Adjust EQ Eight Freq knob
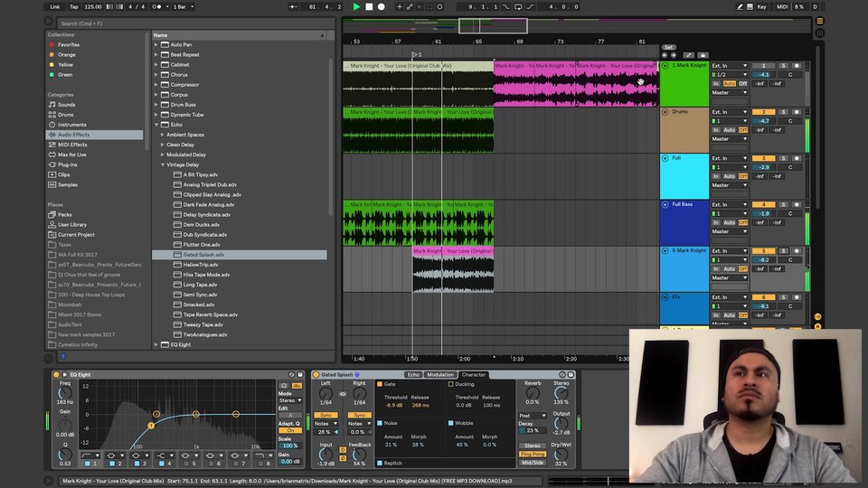This screenshot has width=868, height=488. [65, 393]
